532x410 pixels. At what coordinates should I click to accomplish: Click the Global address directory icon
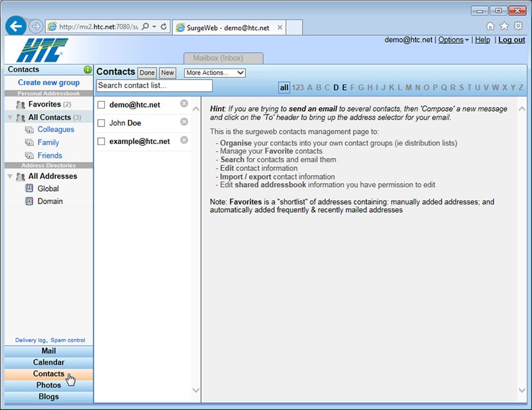29,188
